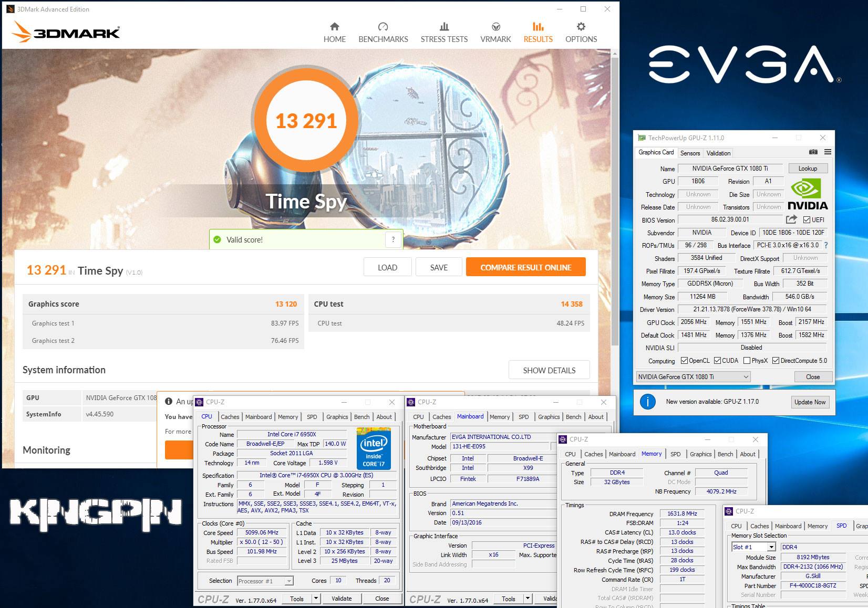868x608 pixels.
Task: Click LOAD in the 3DMark results panel
Action: (x=387, y=267)
